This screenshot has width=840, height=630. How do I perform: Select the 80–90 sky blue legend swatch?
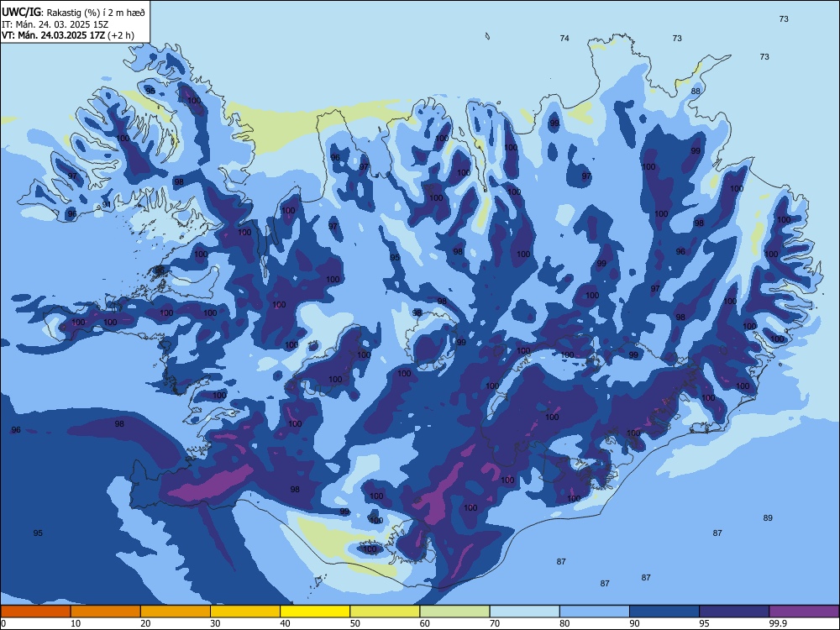click(595, 612)
